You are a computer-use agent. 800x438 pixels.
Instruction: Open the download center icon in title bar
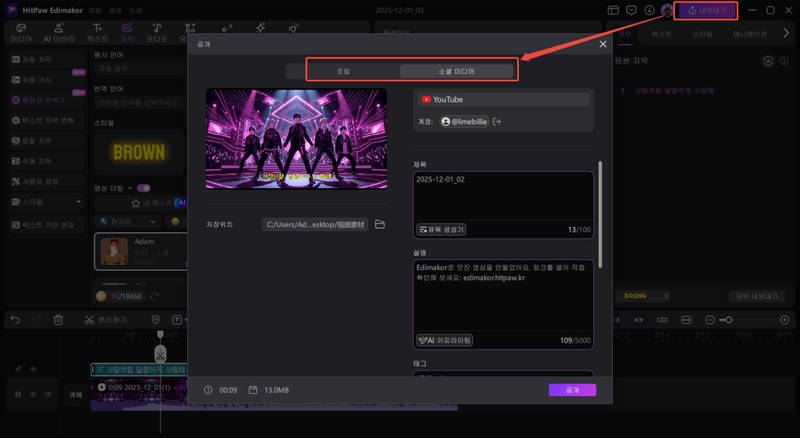coord(649,10)
